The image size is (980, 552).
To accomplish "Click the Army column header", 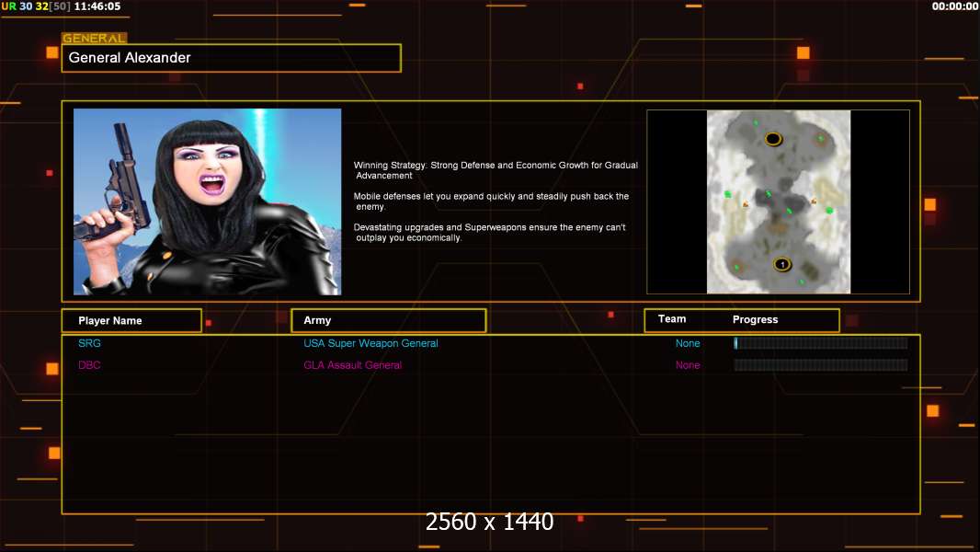I will click(388, 320).
